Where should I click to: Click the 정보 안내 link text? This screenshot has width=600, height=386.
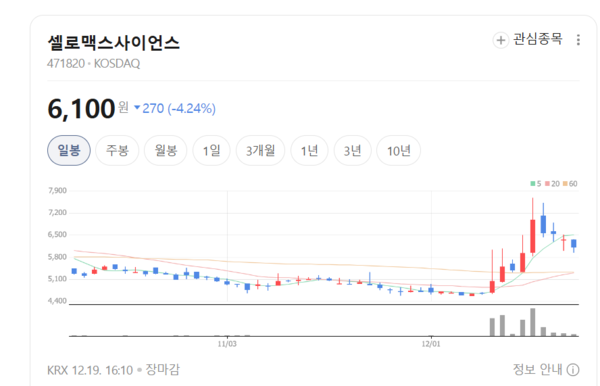[538, 370]
